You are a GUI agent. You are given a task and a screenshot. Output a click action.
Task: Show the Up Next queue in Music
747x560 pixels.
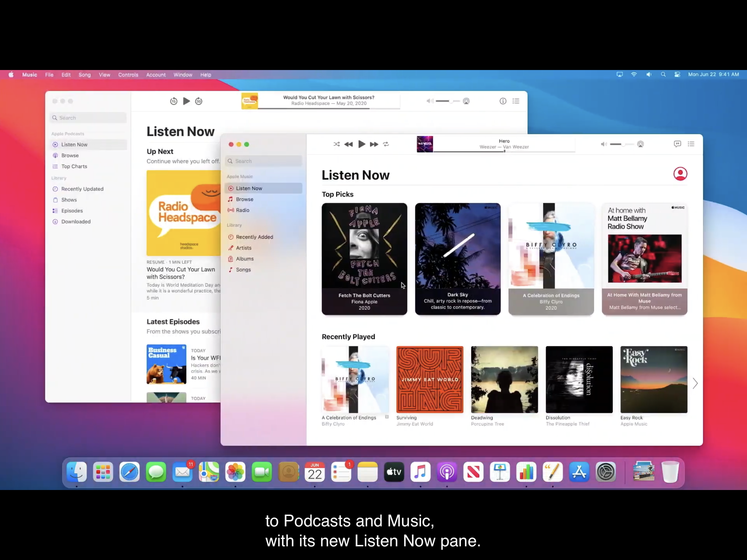[x=691, y=144]
